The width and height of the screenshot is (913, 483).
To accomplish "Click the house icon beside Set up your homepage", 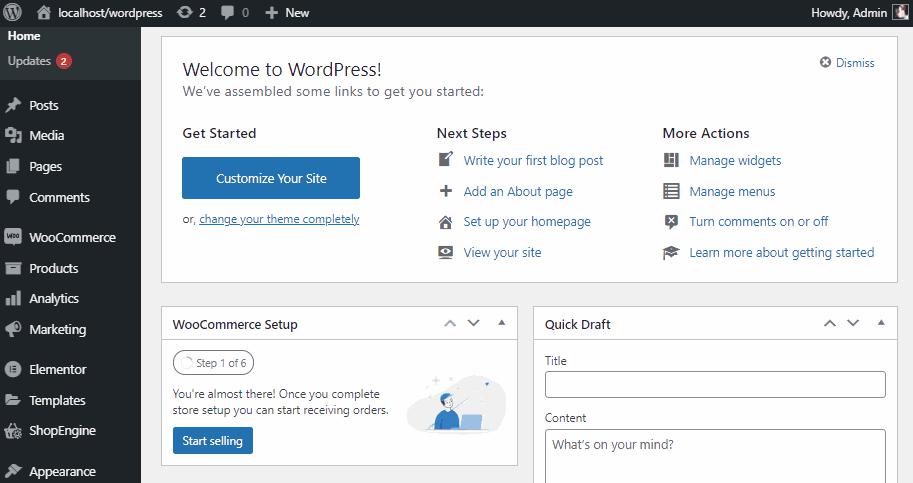I will (445, 222).
